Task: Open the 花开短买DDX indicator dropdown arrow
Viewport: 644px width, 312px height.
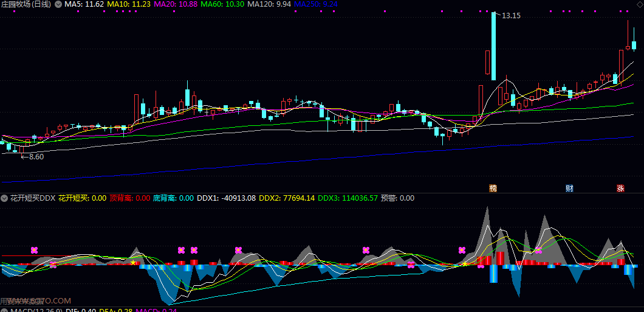Action: click(x=4, y=198)
